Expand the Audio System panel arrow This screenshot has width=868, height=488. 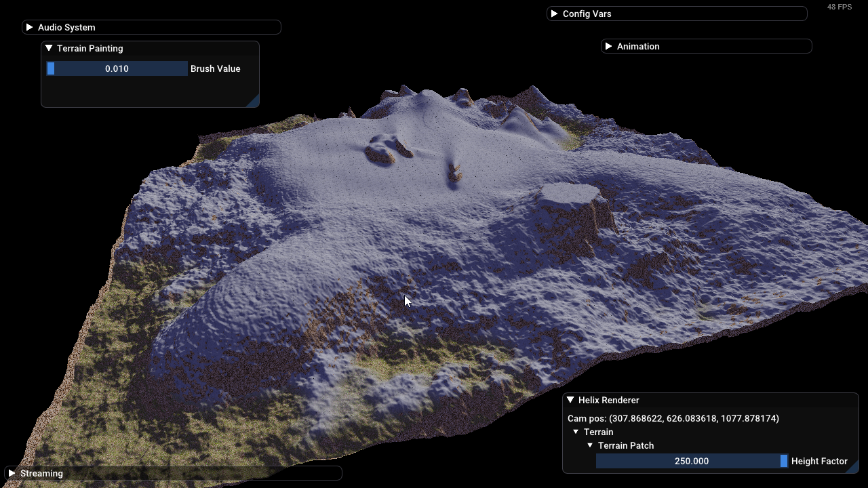[29, 27]
